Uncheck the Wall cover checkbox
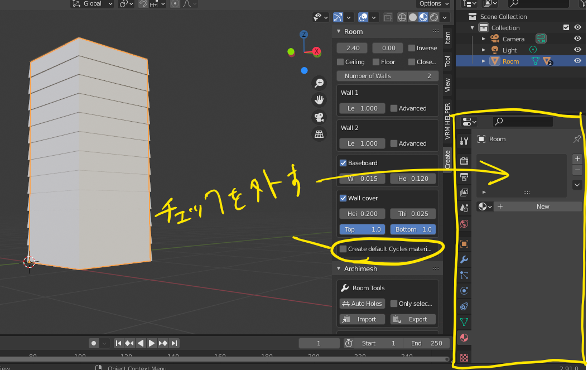This screenshot has height=370, width=588. pyautogui.click(x=343, y=198)
